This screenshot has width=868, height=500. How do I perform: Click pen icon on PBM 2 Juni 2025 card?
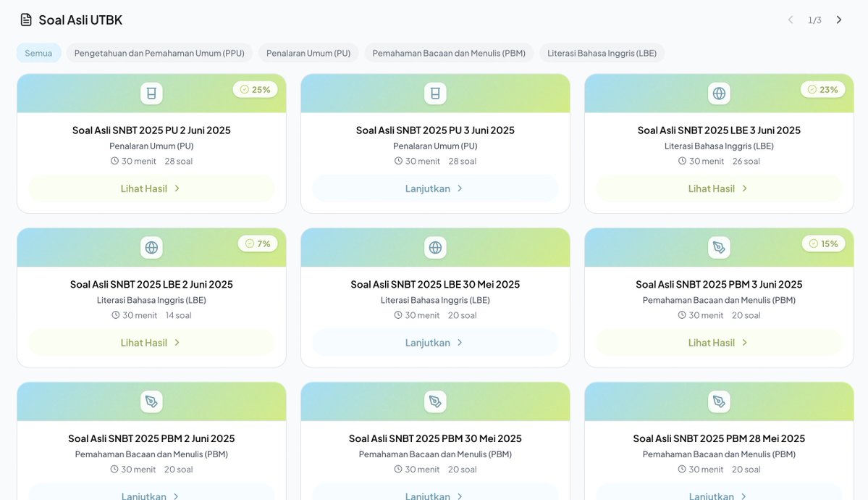(151, 401)
